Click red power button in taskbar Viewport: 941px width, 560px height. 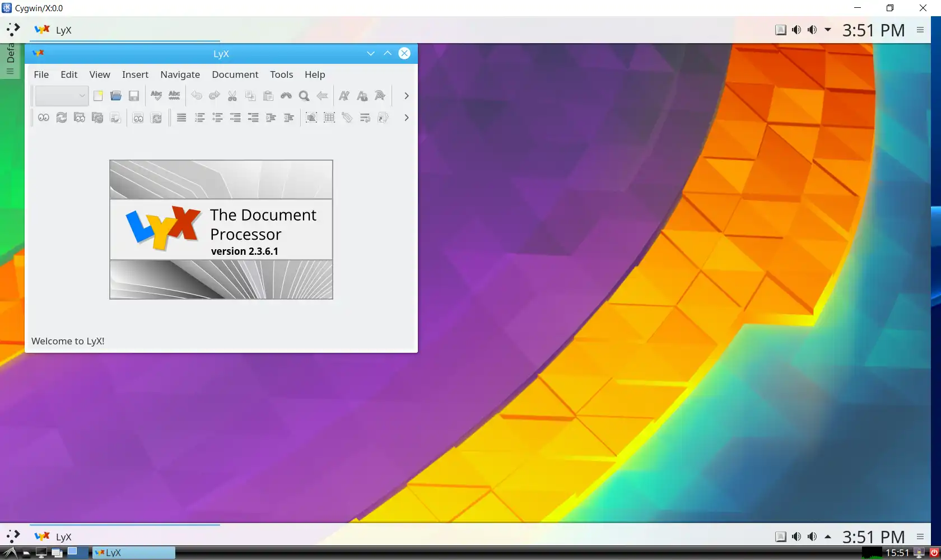click(x=934, y=553)
